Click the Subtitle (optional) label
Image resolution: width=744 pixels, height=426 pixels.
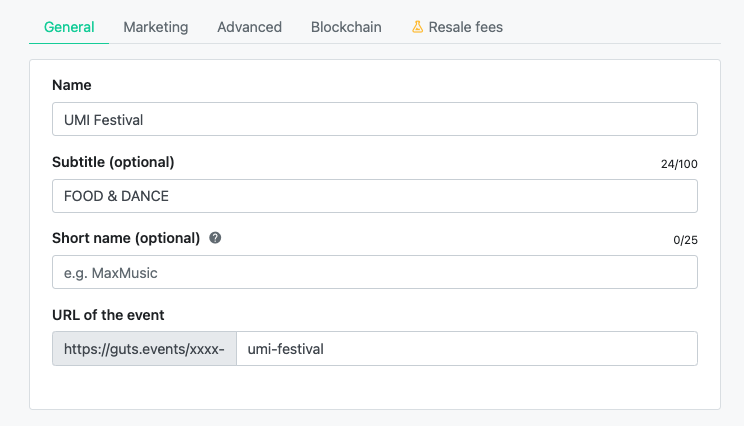coord(113,162)
